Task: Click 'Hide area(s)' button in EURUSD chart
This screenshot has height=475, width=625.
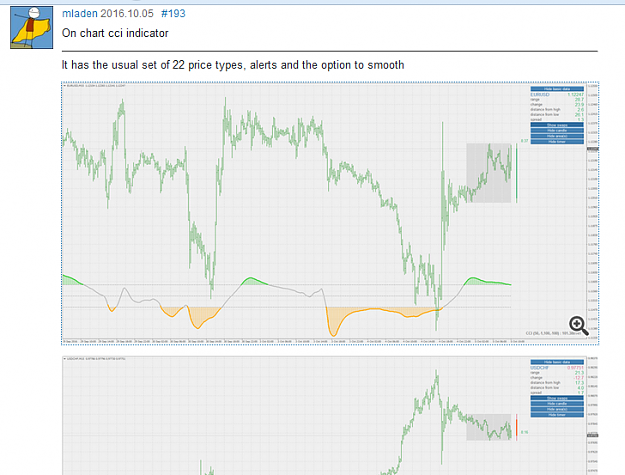Action: [x=557, y=136]
